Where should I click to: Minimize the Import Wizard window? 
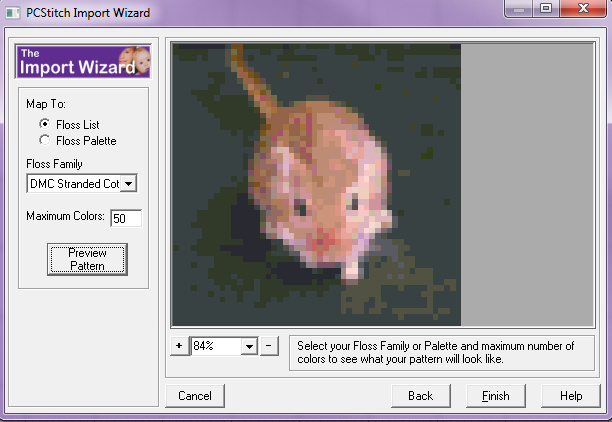coord(519,8)
